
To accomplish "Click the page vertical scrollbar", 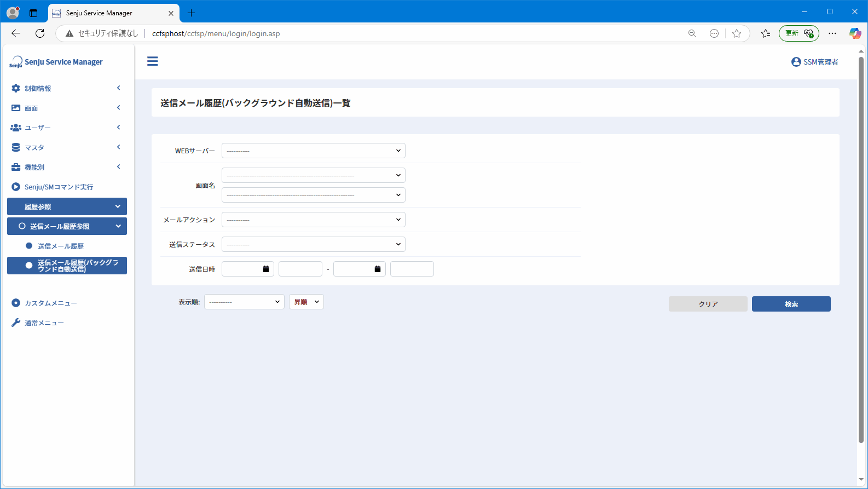I will pyautogui.click(x=861, y=249).
